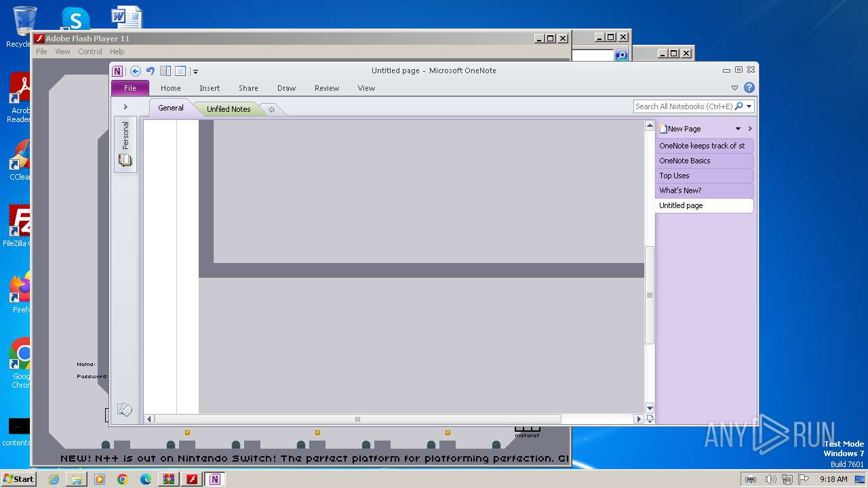Screen dimensions: 868x488
Task: Select the General section tab
Action: point(171,108)
